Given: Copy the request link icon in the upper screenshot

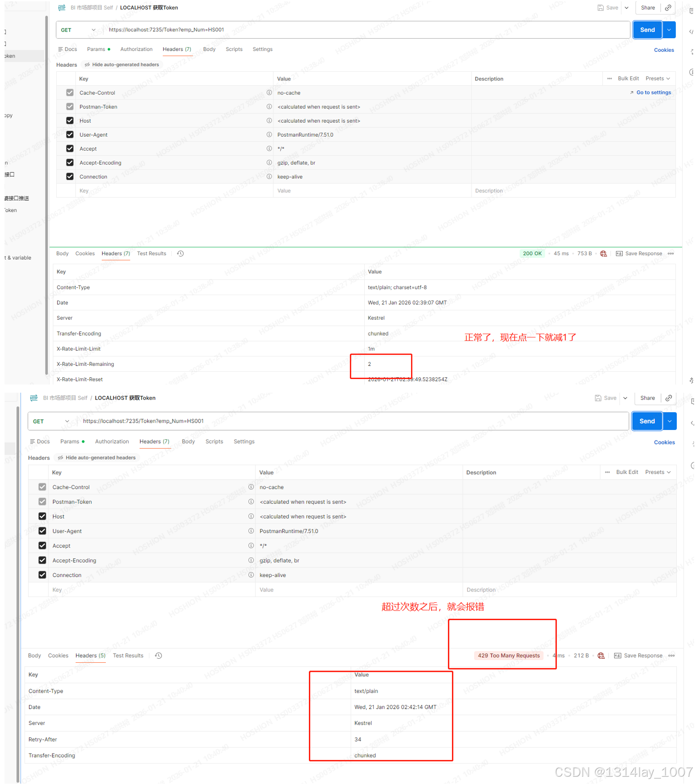Looking at the screenshot, I should point(668,8).
